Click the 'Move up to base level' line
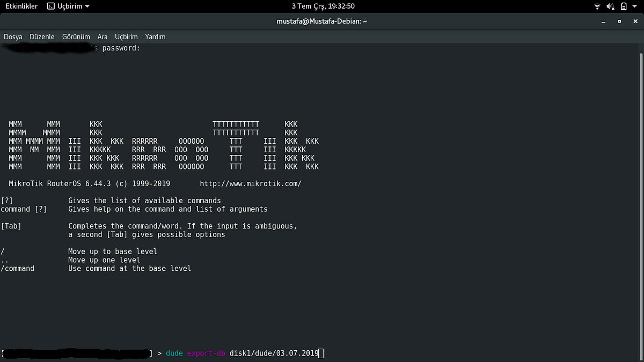644x362 pixels. (113, 251)
